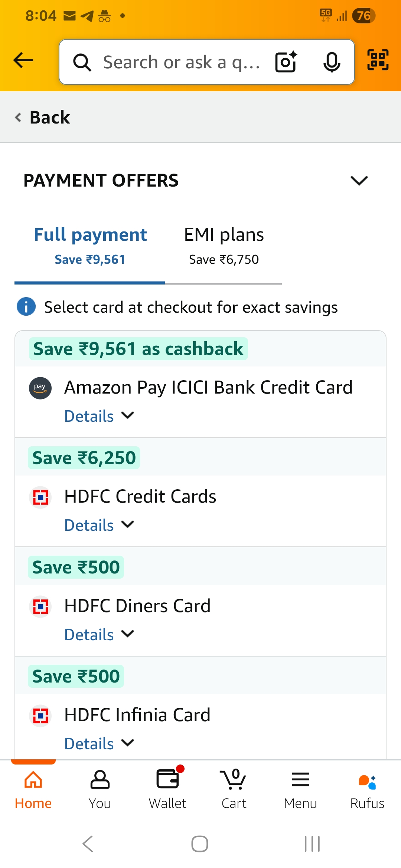
Task: Expand details for HDFC Credit Cards
Action: [x=99, y=525]
